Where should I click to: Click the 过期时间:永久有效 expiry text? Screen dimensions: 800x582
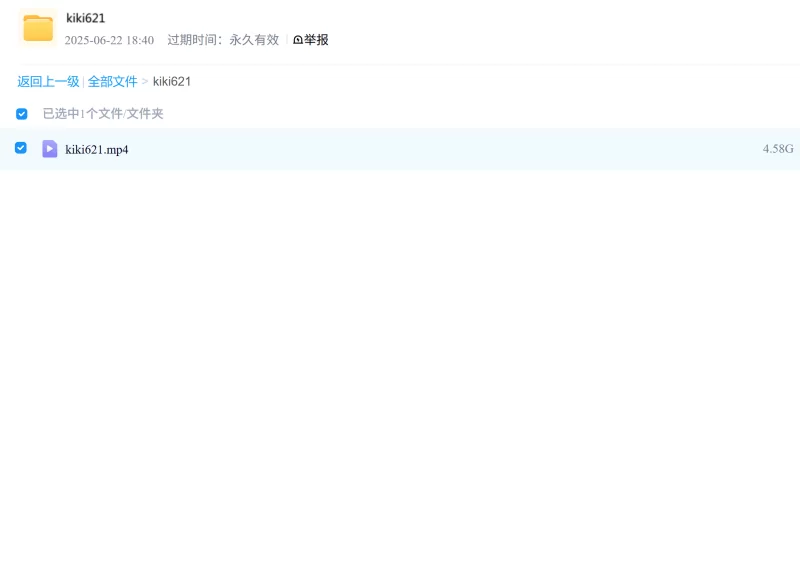coord(223,40)
